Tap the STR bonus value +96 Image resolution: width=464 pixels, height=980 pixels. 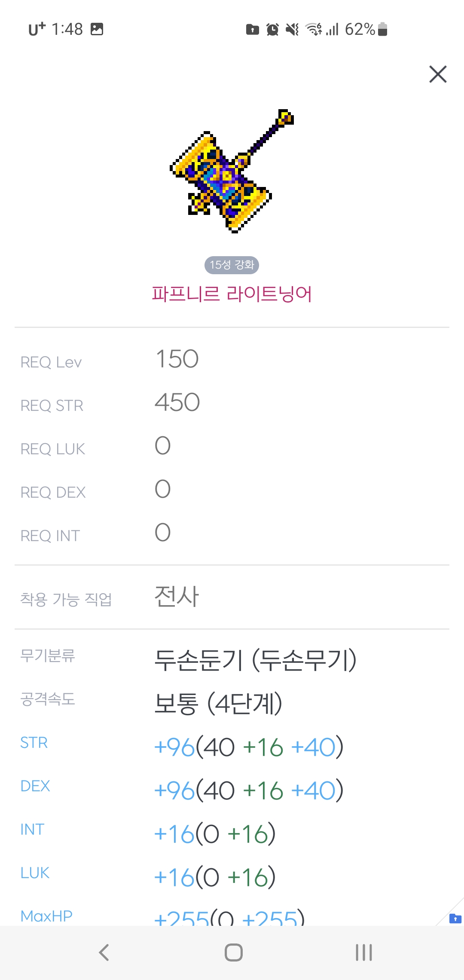tap(174, 747)
